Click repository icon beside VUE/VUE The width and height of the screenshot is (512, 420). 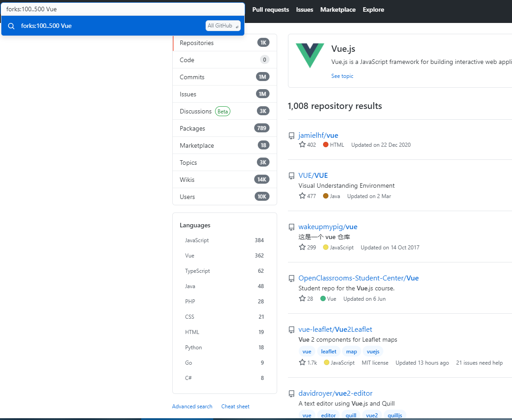click(292, 176)
